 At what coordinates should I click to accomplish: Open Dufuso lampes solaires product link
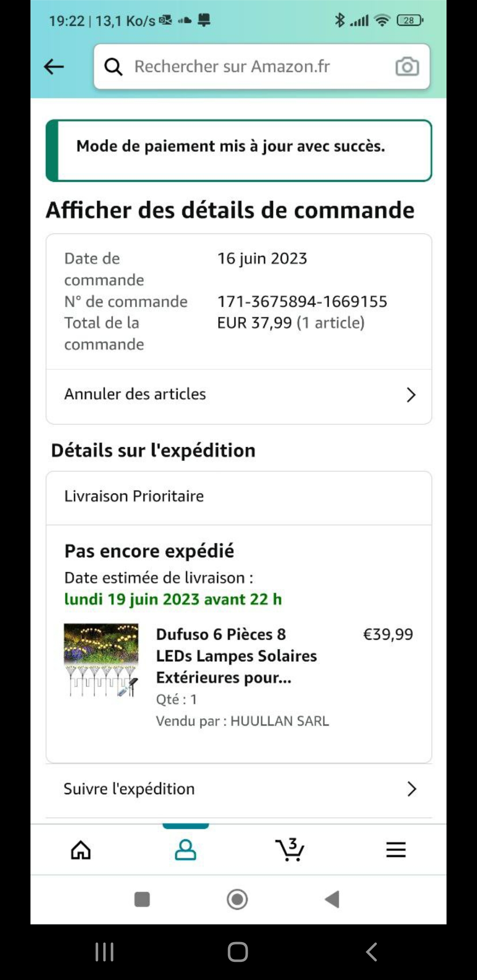click(236, 656)
